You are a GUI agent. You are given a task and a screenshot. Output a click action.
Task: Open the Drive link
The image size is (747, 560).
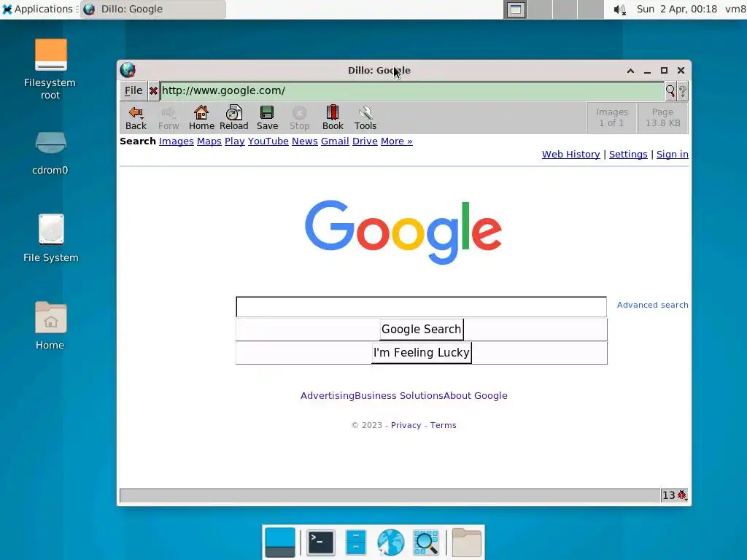click(365, 141)
